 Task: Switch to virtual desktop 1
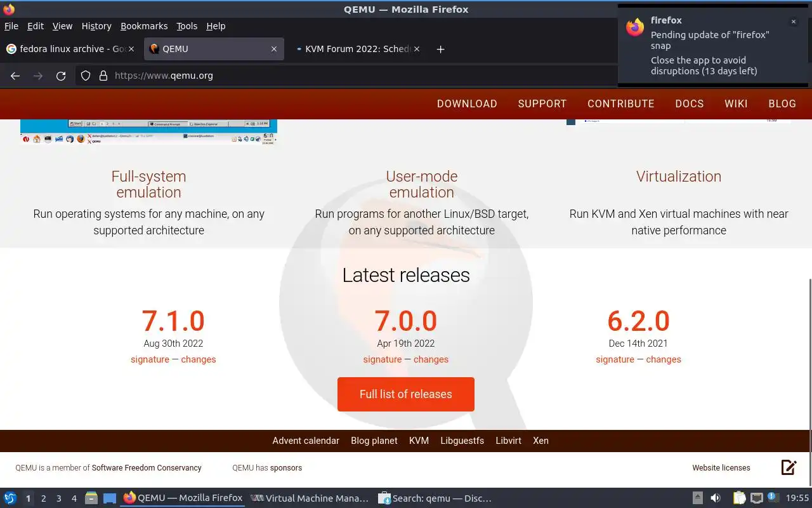tap(28, 498)
